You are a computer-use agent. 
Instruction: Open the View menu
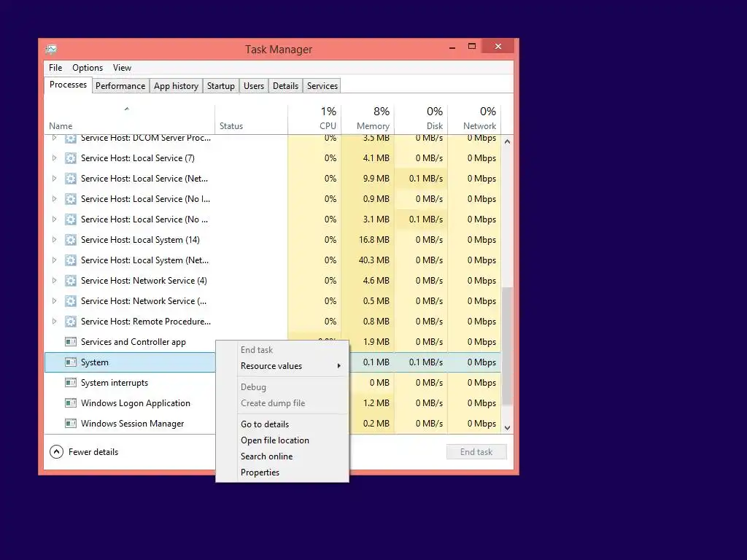pyautogui.click(x=122, y=68)
